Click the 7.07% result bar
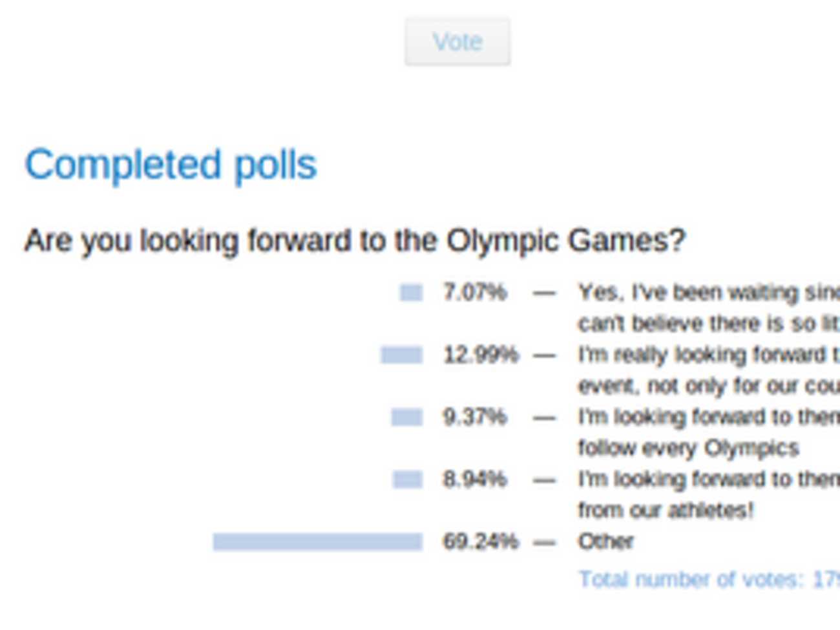 click(411, 293)
